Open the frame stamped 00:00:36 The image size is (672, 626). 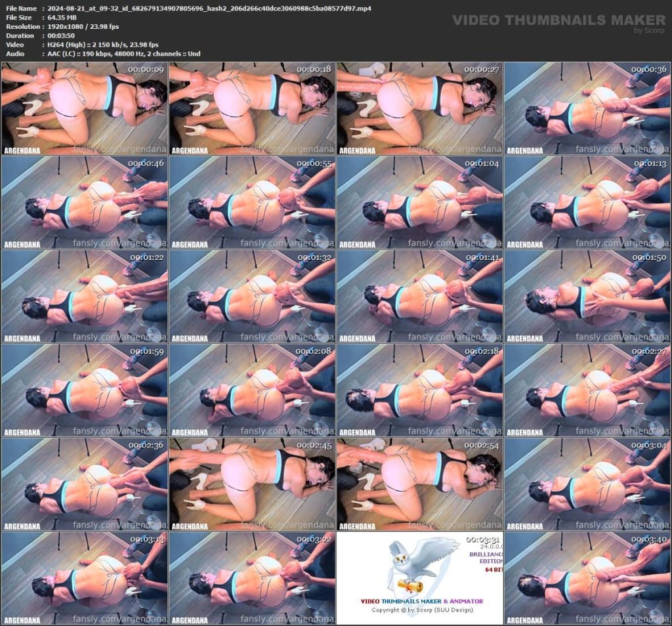pyautogui.click(x=587, y=108)
